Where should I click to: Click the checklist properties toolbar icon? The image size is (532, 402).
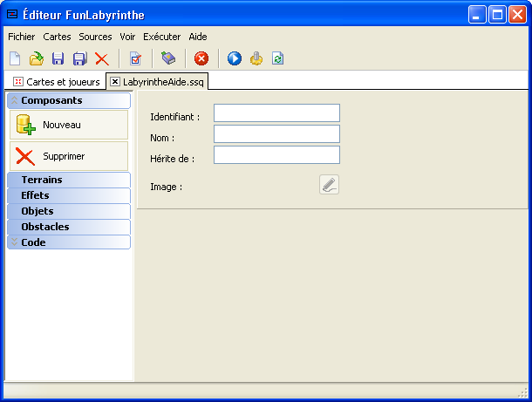point(135,58)
